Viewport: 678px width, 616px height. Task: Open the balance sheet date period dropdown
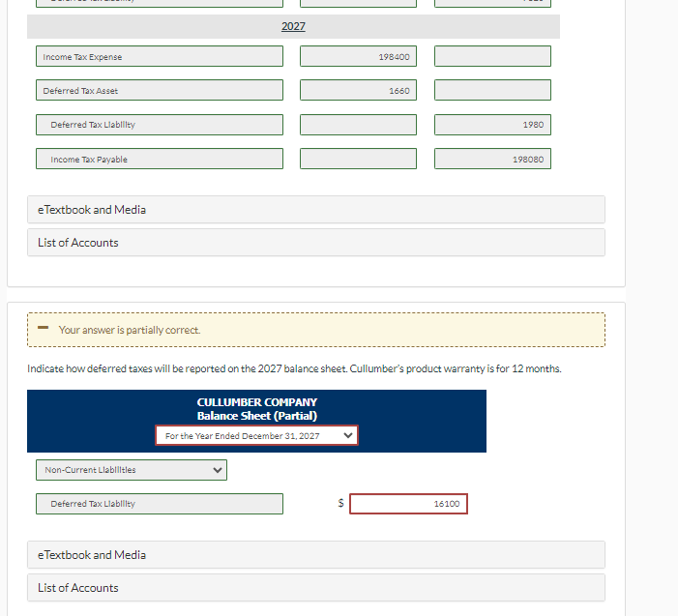[x=257, y=435]
